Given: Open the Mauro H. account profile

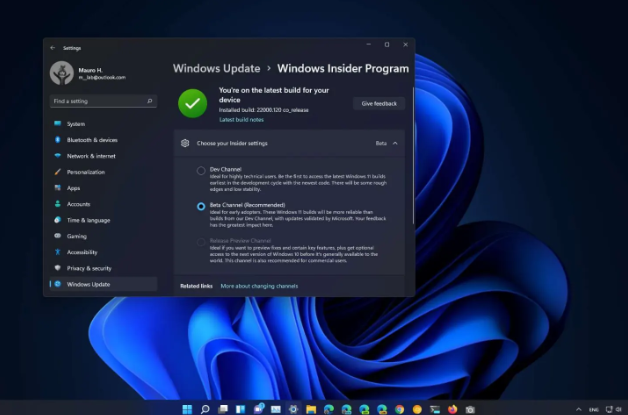Looking at the screenshot, I should pyautogui.click(x=88, y=73).
